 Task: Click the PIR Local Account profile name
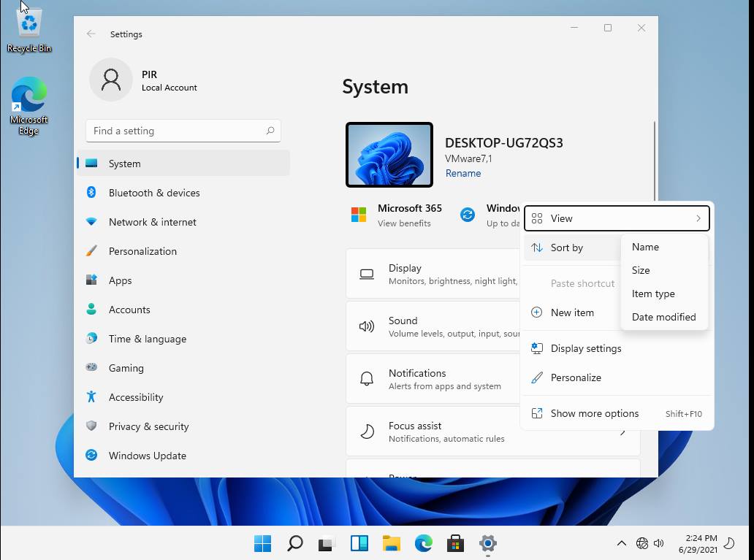(169, 80)
